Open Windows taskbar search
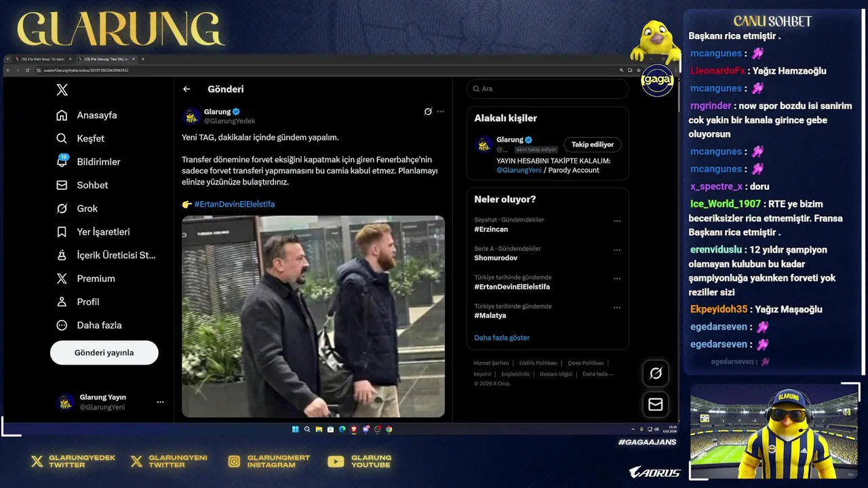868x488 pixels. coord(307,429)
